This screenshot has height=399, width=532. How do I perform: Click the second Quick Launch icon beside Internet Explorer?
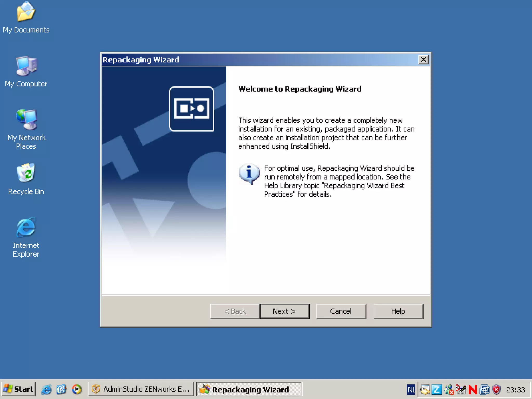click(62, 389)
